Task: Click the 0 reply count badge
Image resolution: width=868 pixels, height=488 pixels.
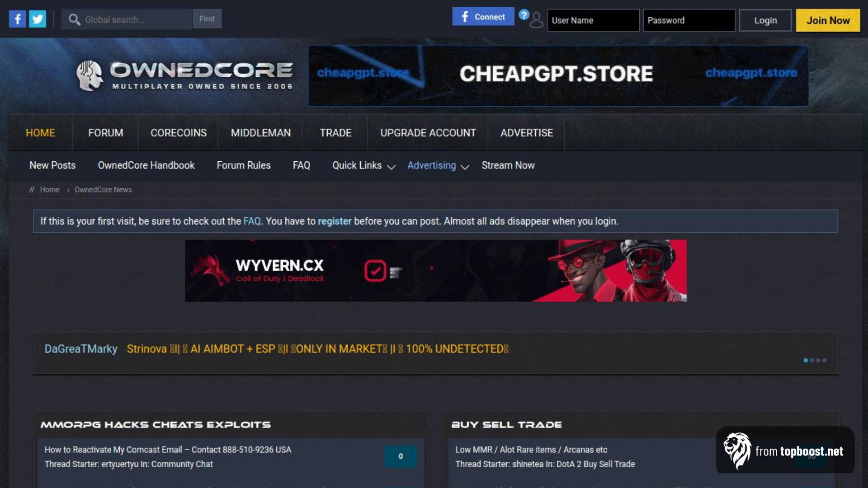Action: click(x=401, y=456)
